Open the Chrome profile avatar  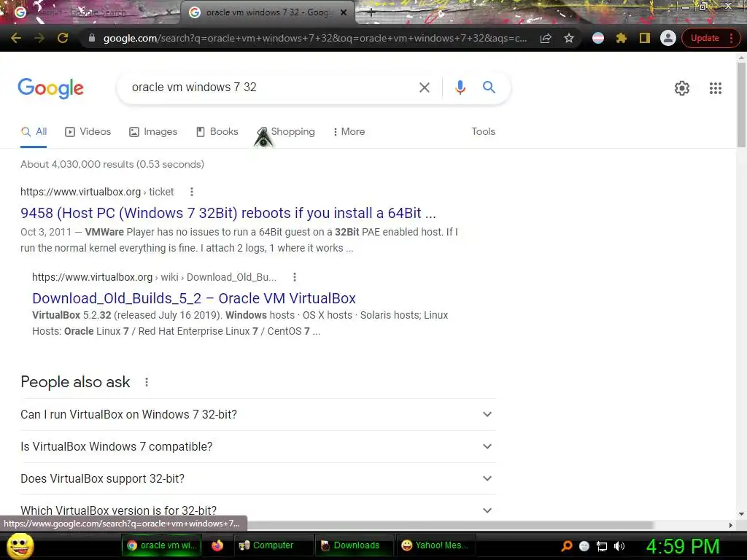pyautogui.click(x=668, y=38)
